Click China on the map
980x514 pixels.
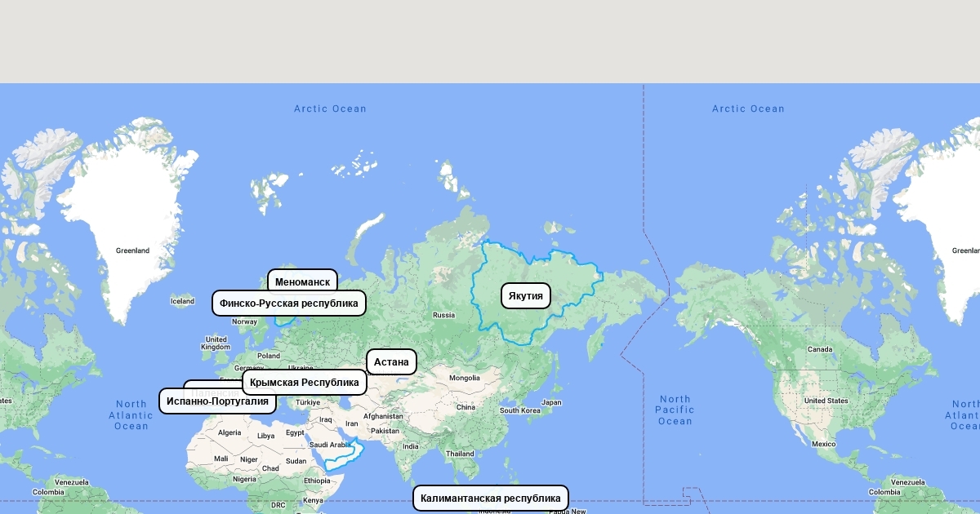(x=465, y=407)
